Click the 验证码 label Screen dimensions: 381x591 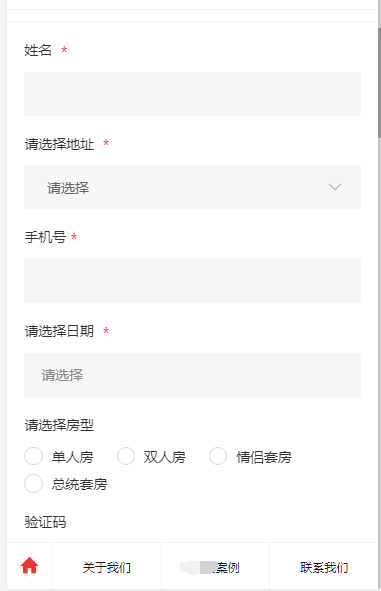click(x=45, y=522)
